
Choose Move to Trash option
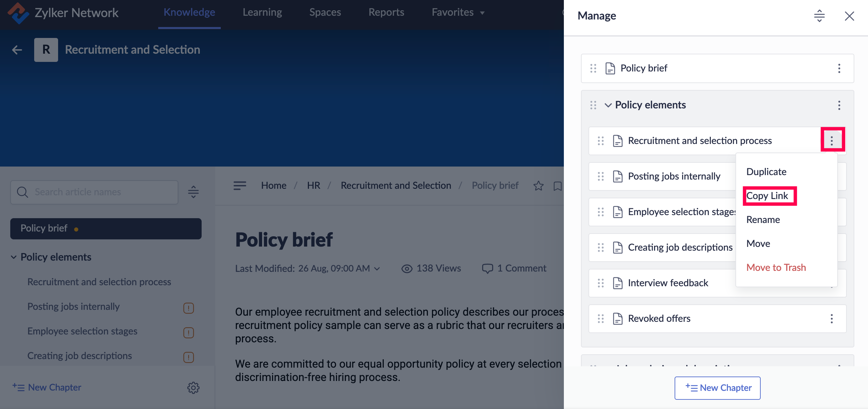pyautogui.click(x=776, y=267)
